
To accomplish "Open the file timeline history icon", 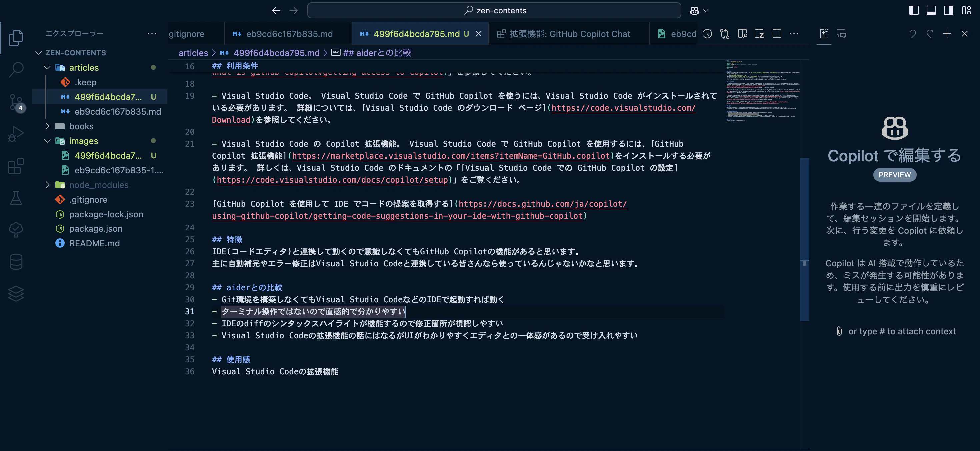I will click(707, 34).
